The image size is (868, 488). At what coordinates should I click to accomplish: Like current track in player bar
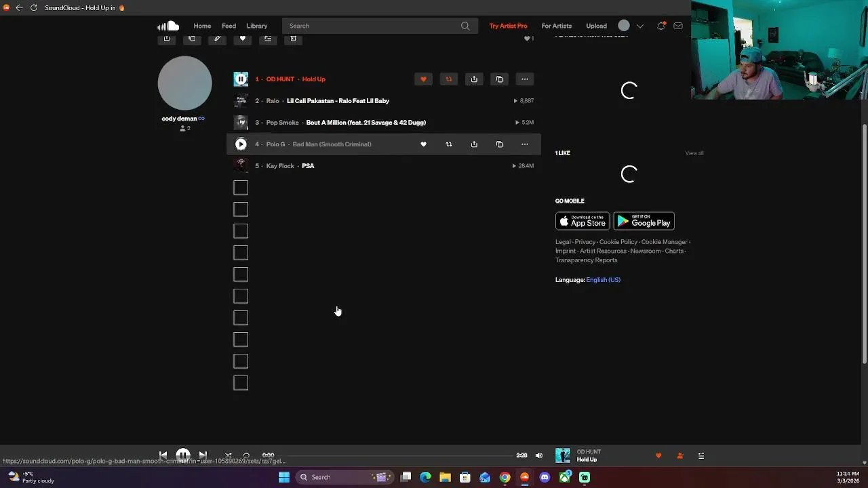[658, 456]
